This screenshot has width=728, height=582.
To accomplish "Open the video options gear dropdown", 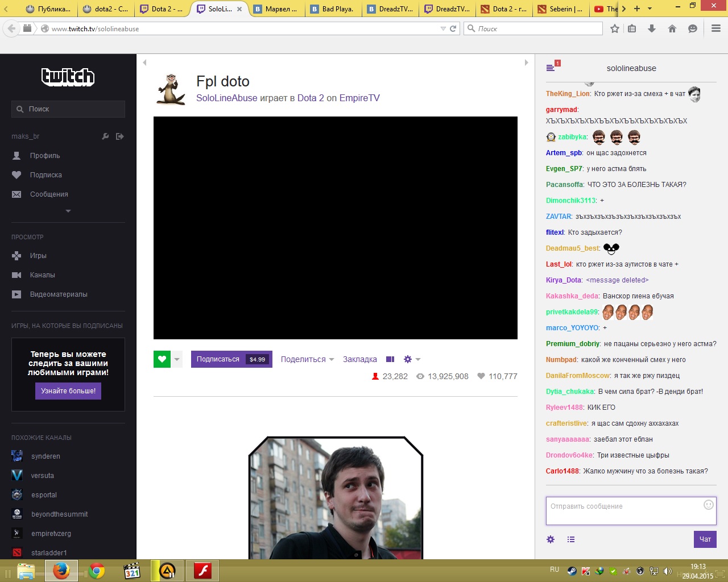I will tap(412, 359).
